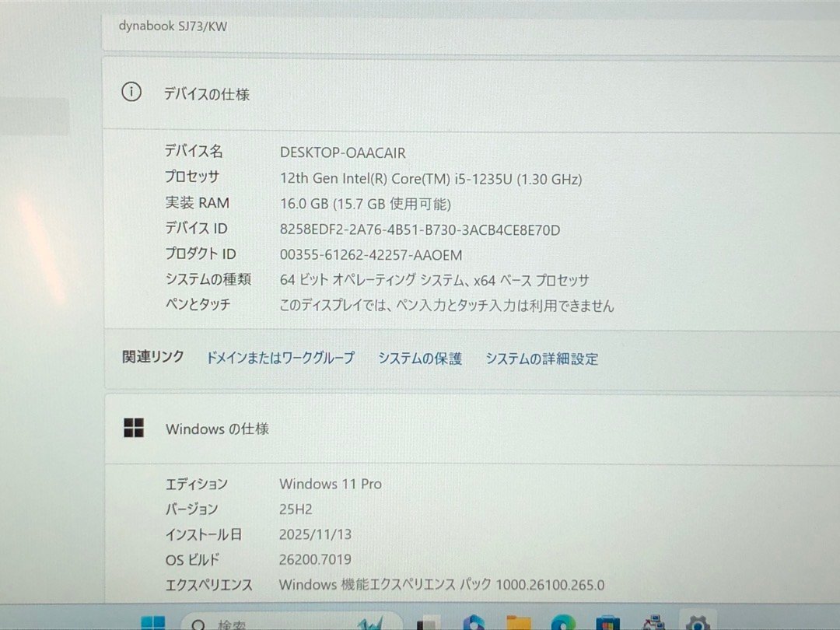The width and height of the screenshot is (840, 630).
Task: Select the Windows 11 Pro edition value
Action: click(331, 484)
